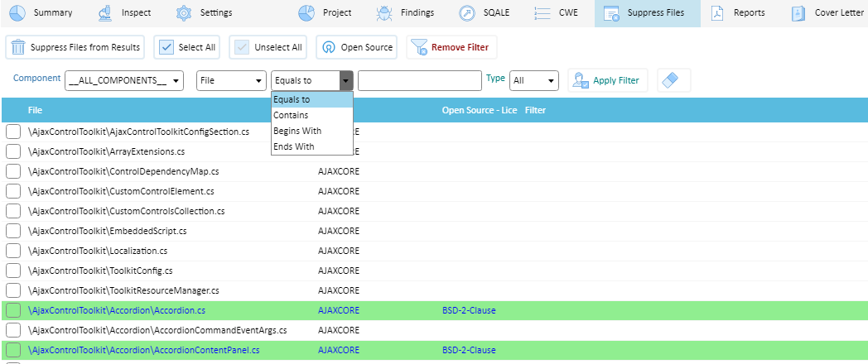
Task: Switch to the Summary tab
Action: click(x=41, y=12)
